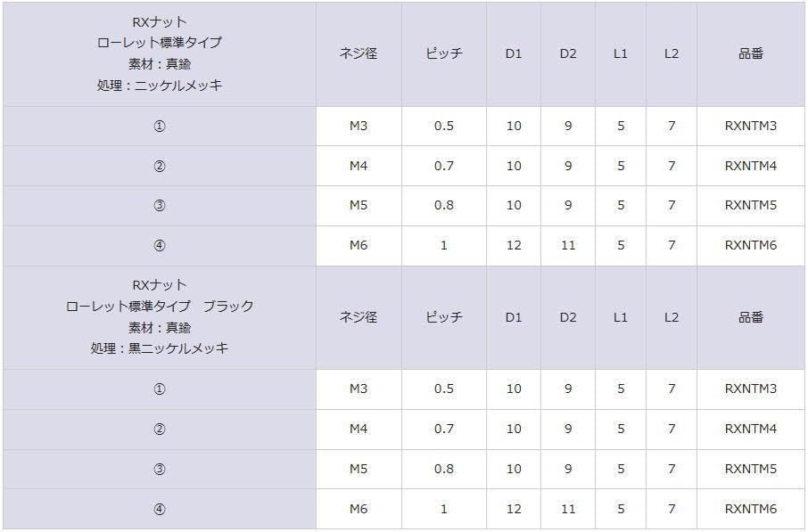The height and width of the screenshot is (532, 808).
Task: Click RXNTM5 in the nickel plated table
Action: coord(750,206)
